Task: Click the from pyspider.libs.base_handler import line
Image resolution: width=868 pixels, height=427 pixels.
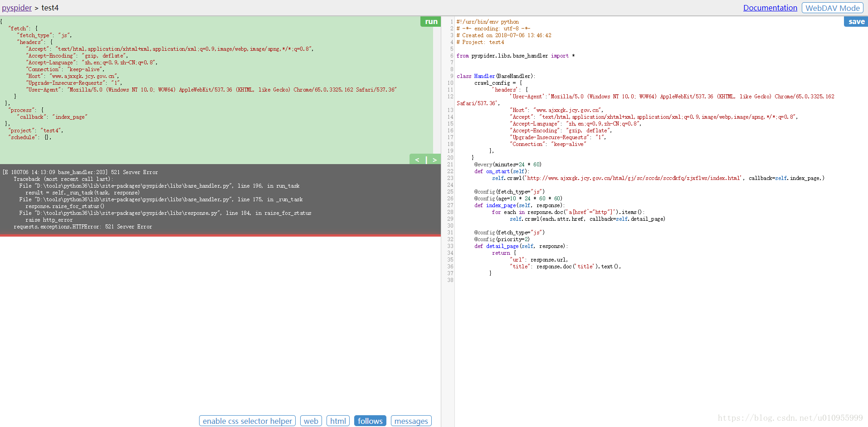Action: [x=516, y=56]
